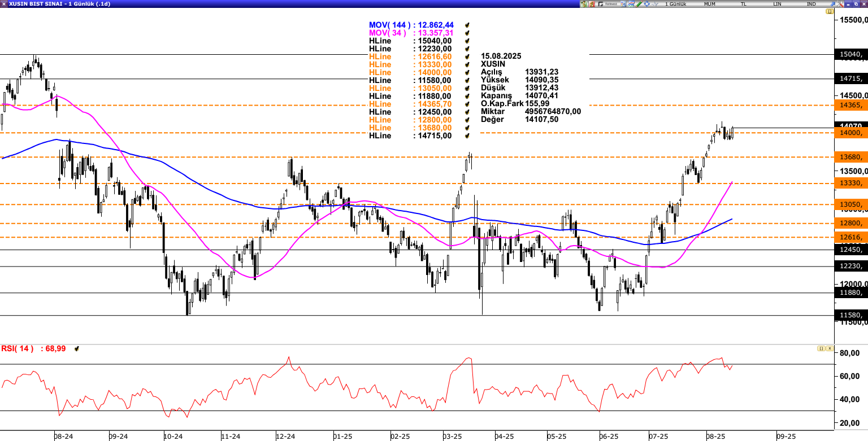Click the pulse waveform indicator icon

coord(654,4)
